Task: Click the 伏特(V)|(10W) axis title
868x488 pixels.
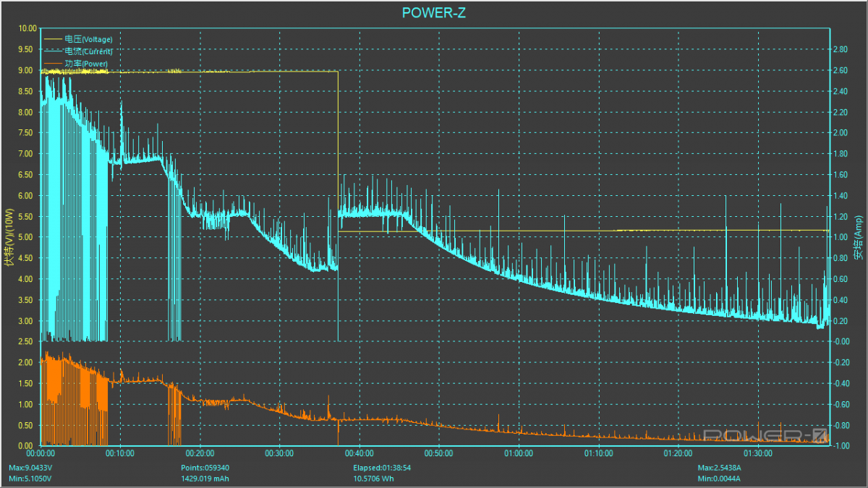Action: (x=9, y=237)
